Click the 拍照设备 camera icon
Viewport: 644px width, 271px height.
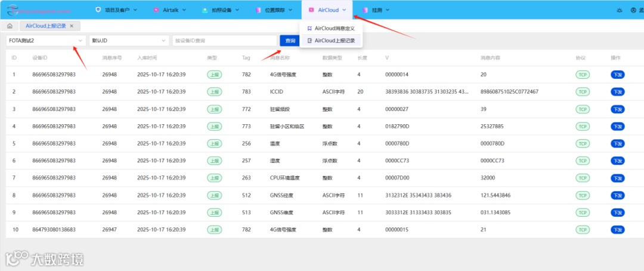coord(205,10)
